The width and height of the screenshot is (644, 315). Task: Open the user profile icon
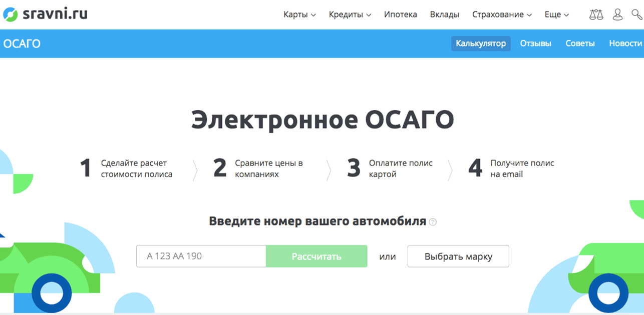[617, 14]
